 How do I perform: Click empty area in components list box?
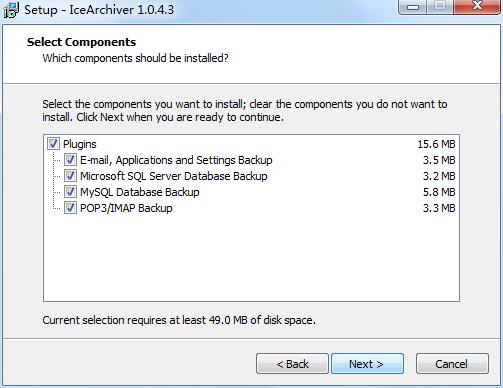pos(251,257)
